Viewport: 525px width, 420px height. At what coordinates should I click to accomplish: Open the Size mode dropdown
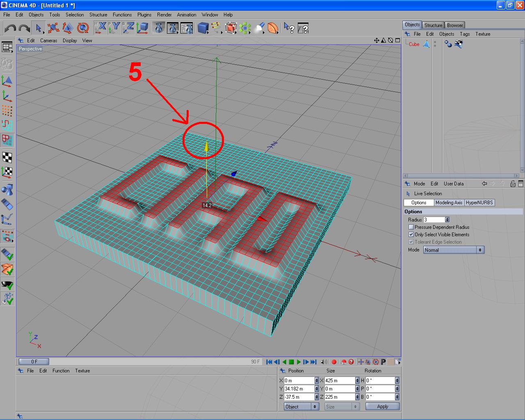click(x=342, y=406)
